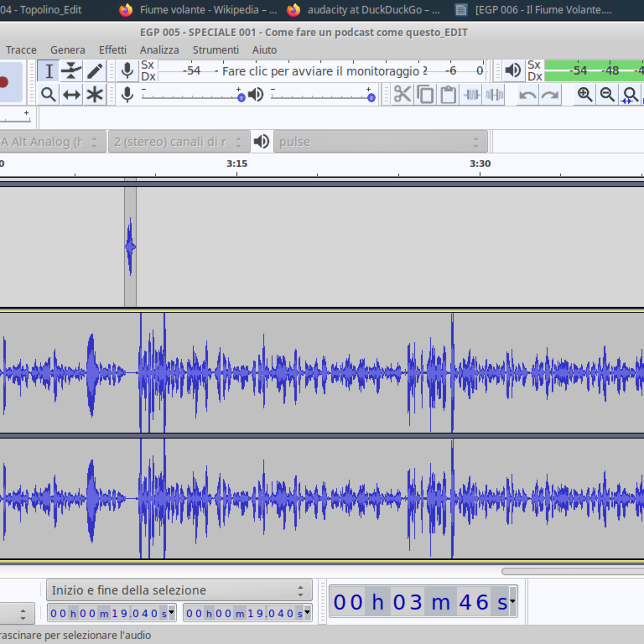
Task: Click to start recording level monitoring
Action: (321, 71)
